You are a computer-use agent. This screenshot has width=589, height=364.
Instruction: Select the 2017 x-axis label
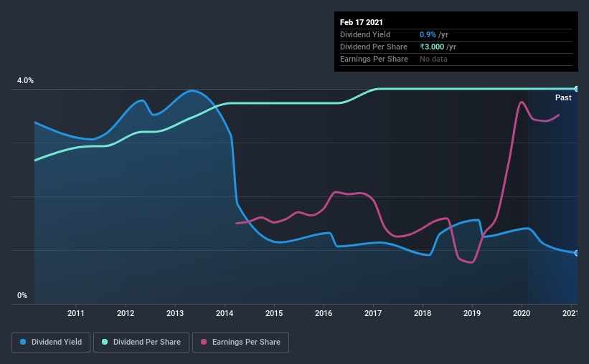pyautogui.click(x=373, y=313)
